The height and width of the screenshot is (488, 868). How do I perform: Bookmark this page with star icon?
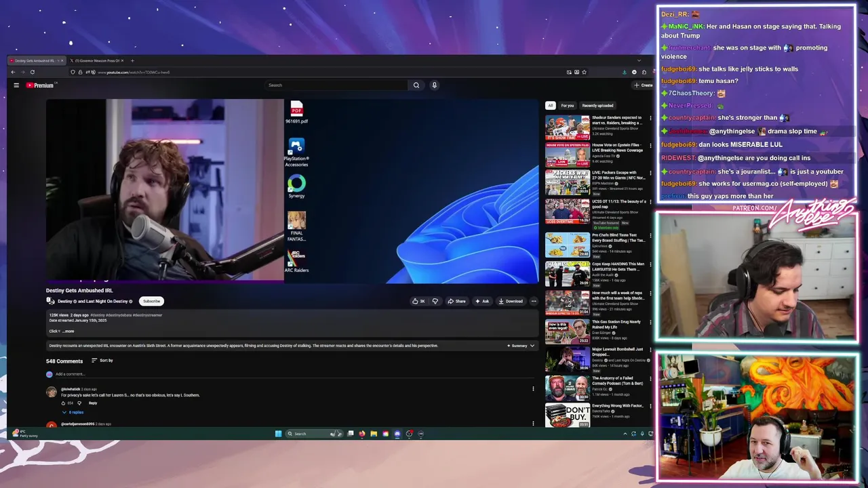point(584,72)
